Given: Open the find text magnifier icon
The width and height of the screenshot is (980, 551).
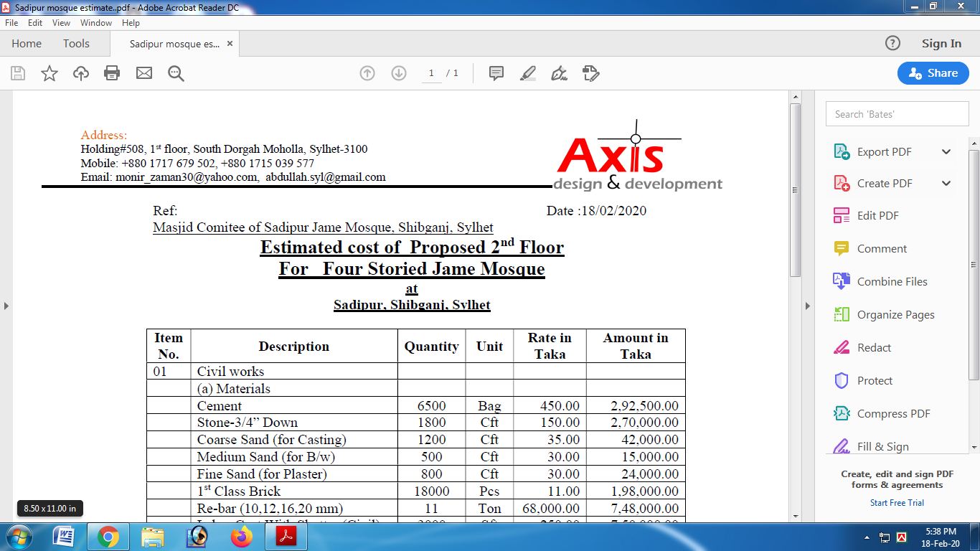Looking at the screenshot, I should pyautogui.click(x=176, y=73).
